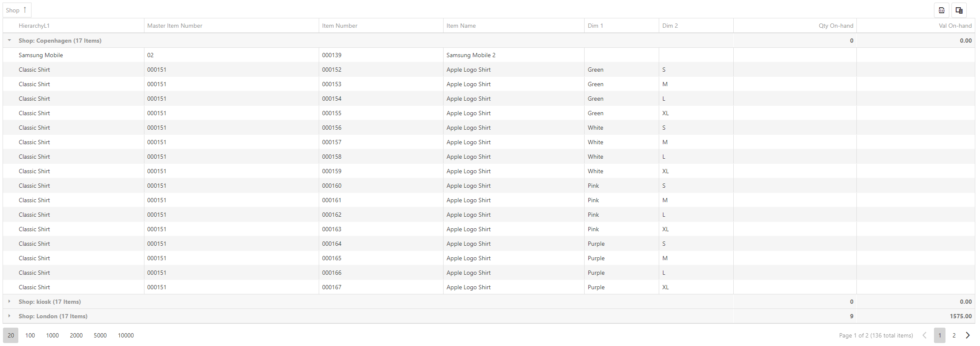
Task: Click master item number 02
Action: click(150, 55)
